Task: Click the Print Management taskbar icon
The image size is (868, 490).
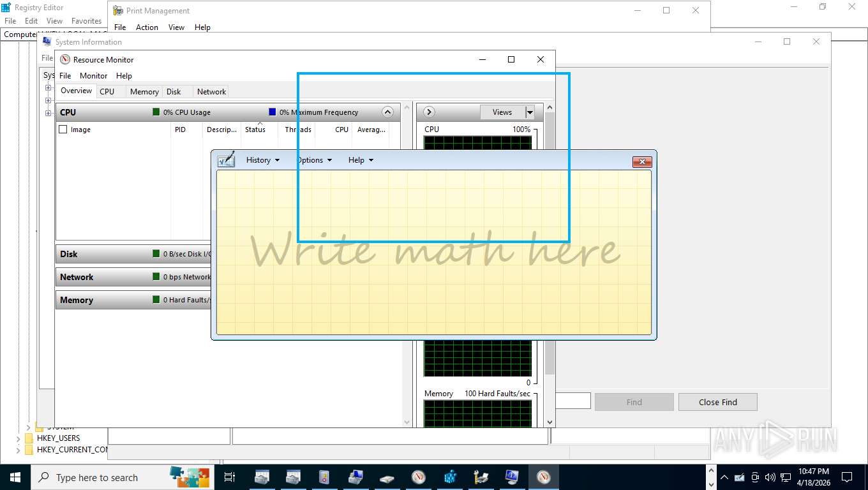Action: click(481, 477)
